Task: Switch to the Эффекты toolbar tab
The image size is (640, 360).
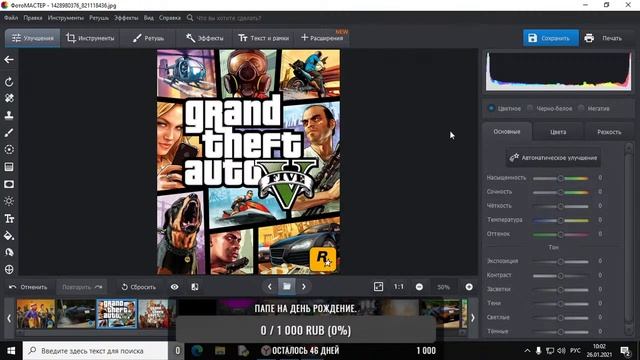Action: 204,38
